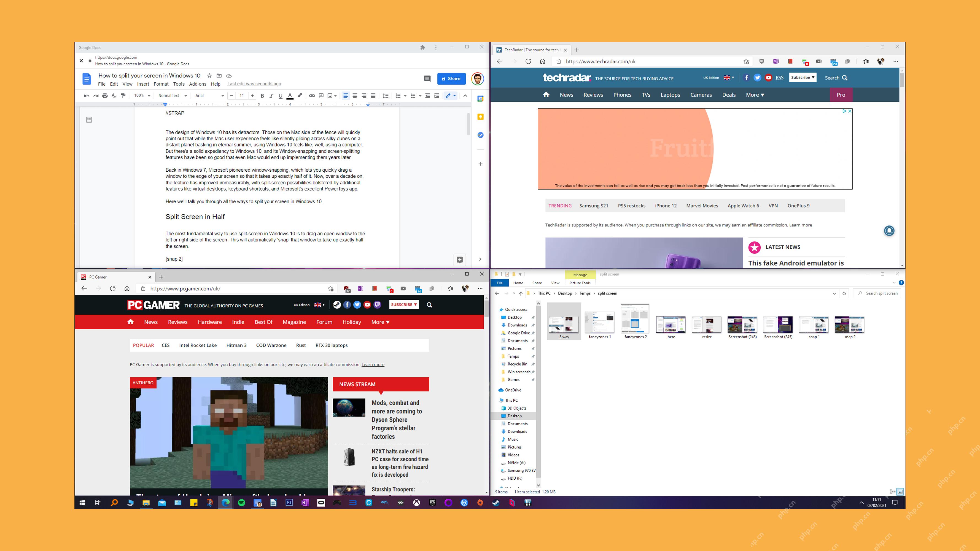Expand the TechRadar More navigation dropdown
The width and height of the screenshot is (980, 551).
(x=755, y=95)
